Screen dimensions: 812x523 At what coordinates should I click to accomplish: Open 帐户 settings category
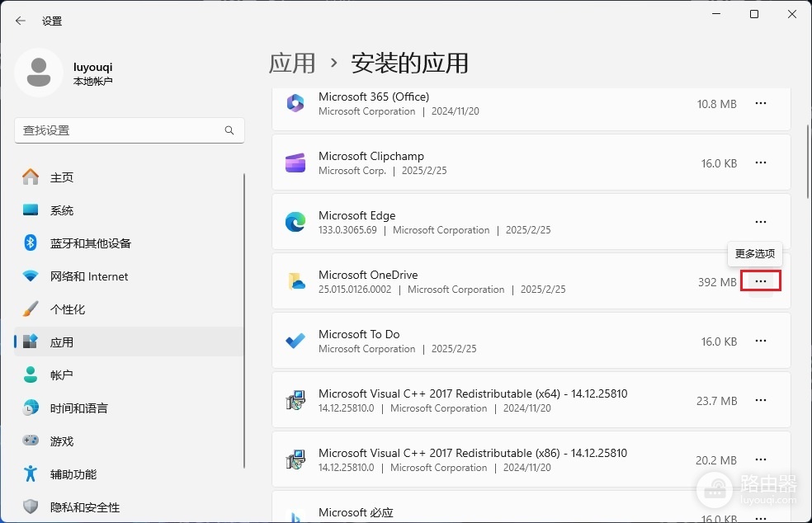(x=130, y=375)
